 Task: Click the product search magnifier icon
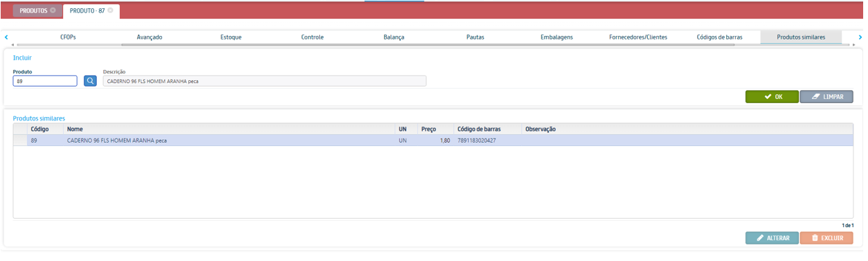(90, 81)
